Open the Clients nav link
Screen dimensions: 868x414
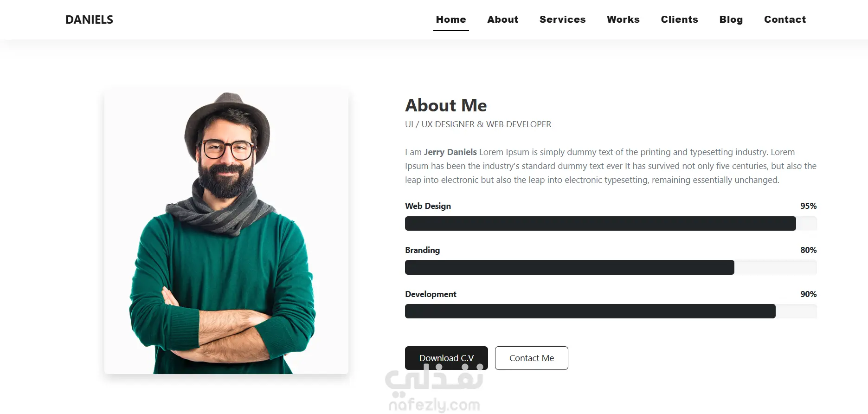click(x=680, y=19)
